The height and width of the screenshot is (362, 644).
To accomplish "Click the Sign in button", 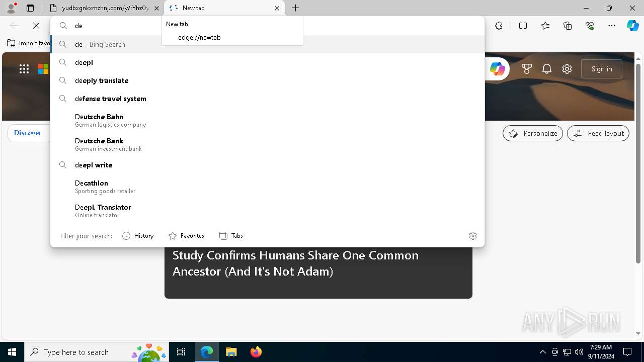I will [x=602, y=69].
